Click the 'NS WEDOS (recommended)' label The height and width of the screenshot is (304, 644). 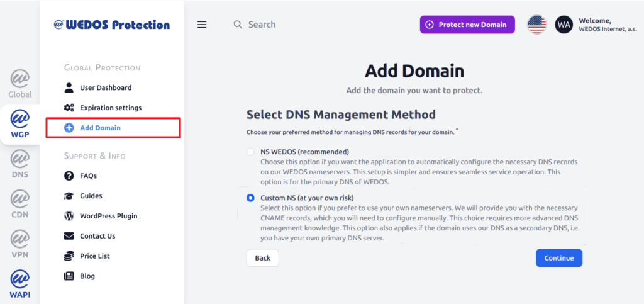pyautogui.click(x=304, y=151)
